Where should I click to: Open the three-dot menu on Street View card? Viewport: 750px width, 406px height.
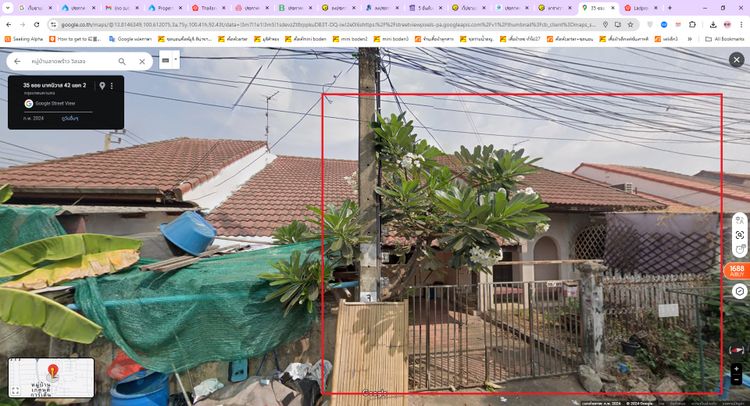pyautogui.click(x=112, y=86)
